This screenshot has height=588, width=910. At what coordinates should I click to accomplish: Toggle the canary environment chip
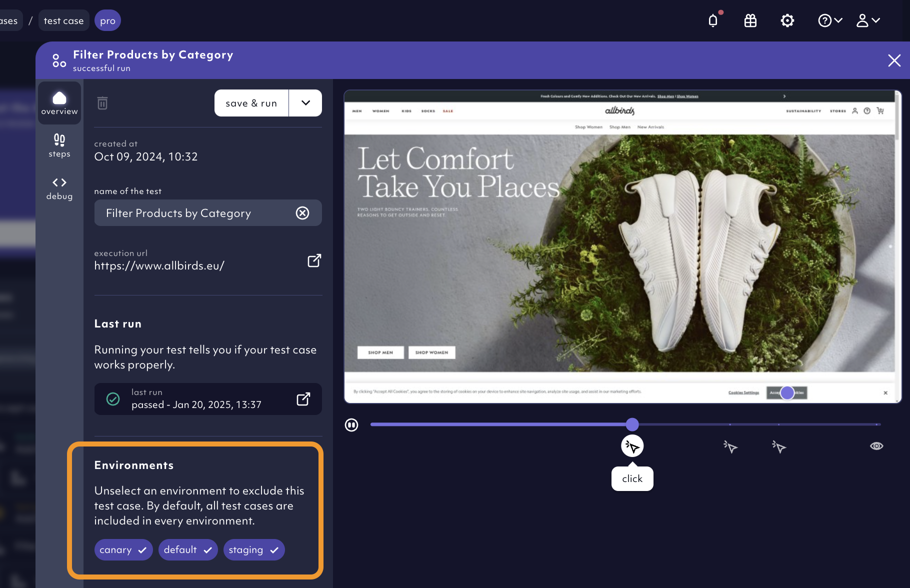[x=123, y=549]
